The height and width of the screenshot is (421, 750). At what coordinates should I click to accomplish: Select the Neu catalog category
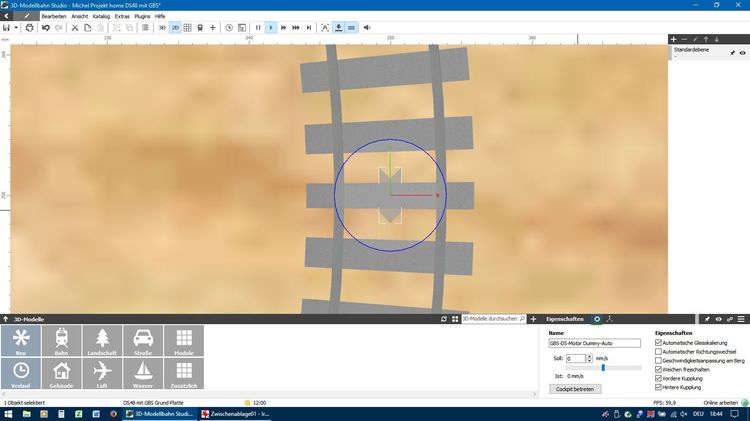(21, 341)
